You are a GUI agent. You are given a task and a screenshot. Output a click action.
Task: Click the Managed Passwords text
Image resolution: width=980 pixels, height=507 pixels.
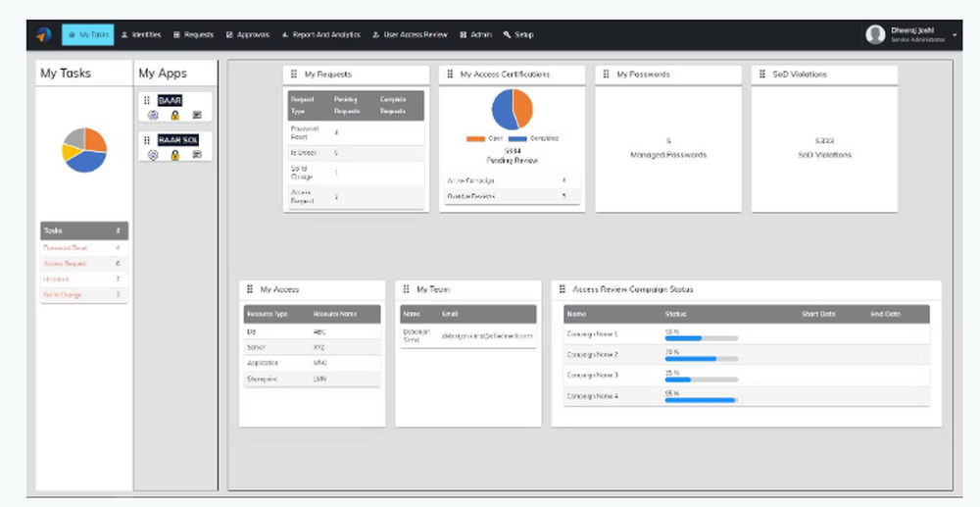click(668, 155)
